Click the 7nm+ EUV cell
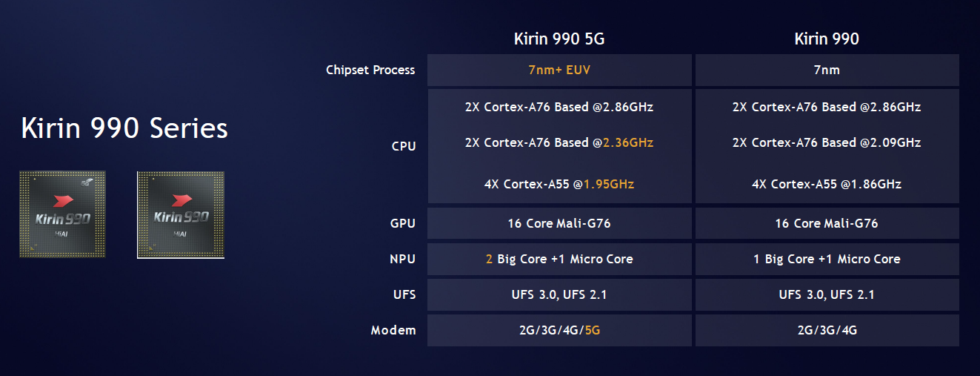Screen dimensions: 980x376 (x=559, y=70)
